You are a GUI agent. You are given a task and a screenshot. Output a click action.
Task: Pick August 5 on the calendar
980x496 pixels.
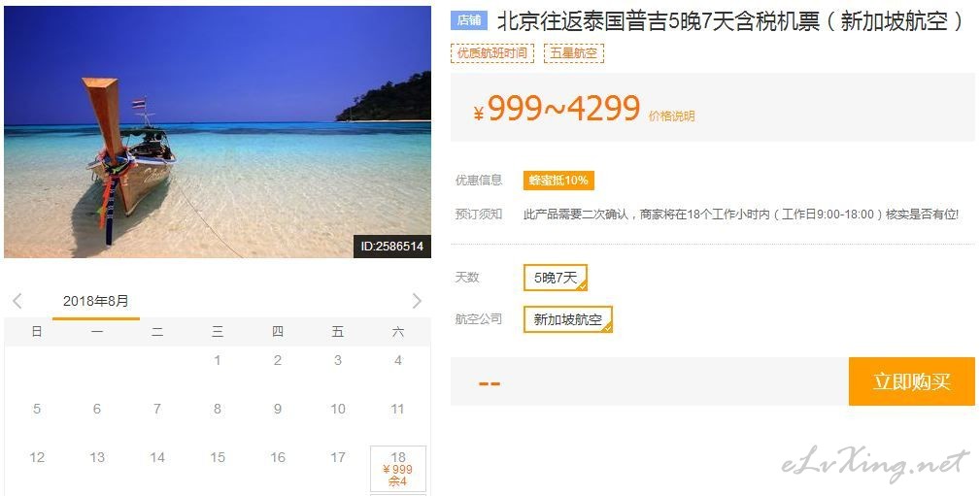coord(37,410)
